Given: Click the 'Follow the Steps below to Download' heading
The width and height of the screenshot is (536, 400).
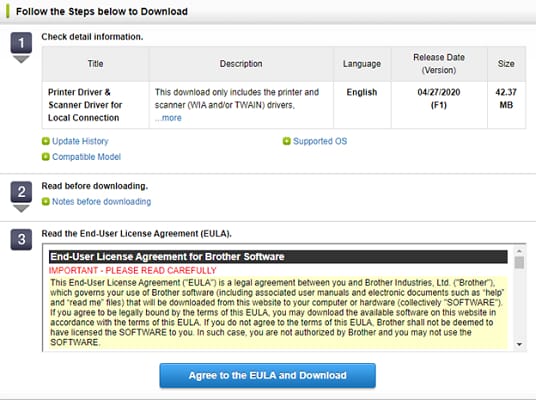Looking at the screenshot, I should click(102, 12).
